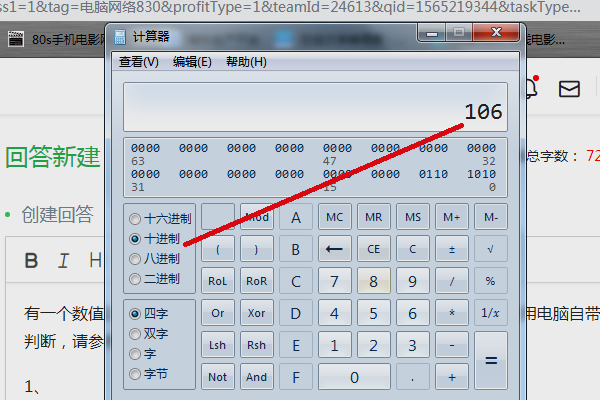Click the Lsh left shift key
600x400 pixels.
(x=218, y=345)
